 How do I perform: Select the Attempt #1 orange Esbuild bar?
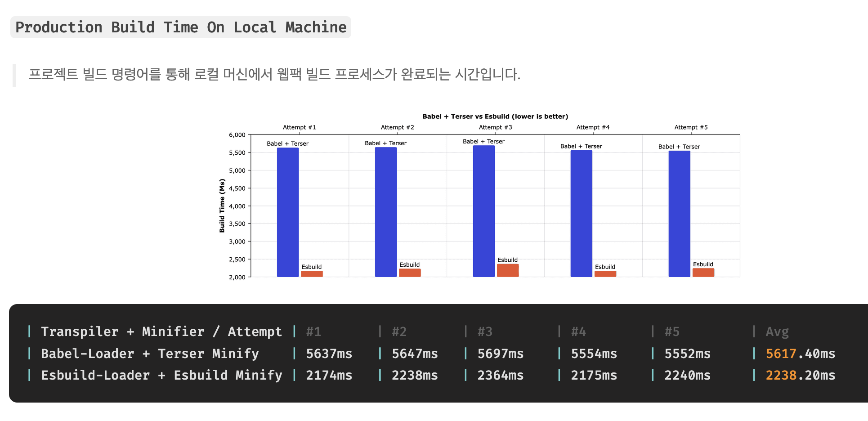(312, 274)
